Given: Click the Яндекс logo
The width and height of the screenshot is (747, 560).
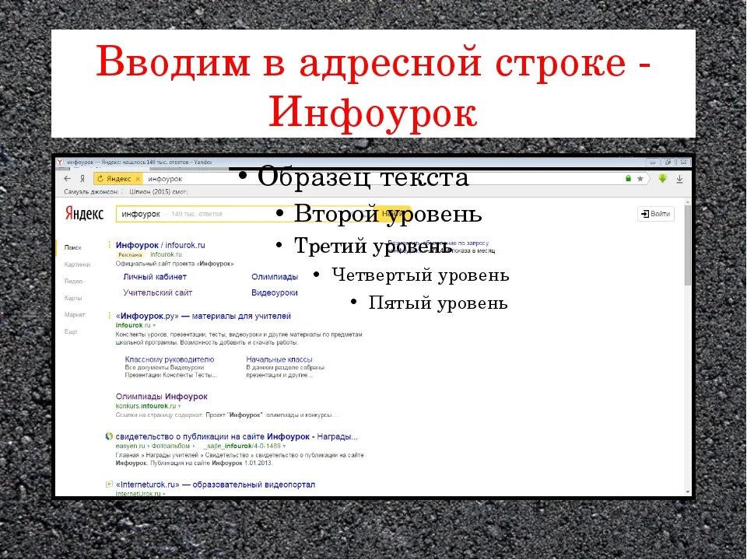Looking at the screenshot, I should 84,214.
